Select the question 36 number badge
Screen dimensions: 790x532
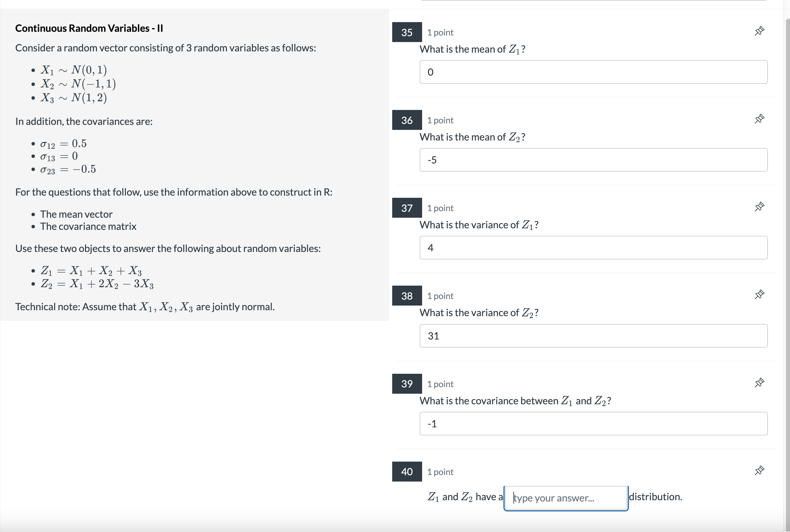[x=407, y=120]
